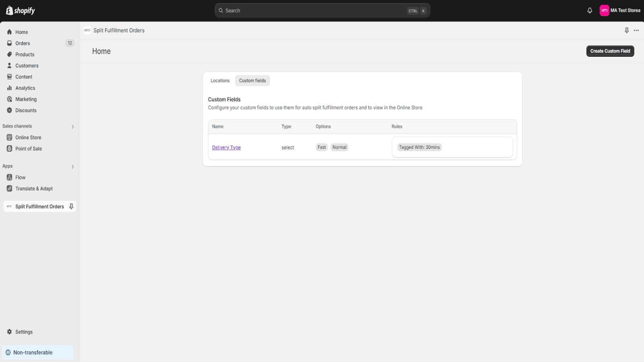Open Orders in the sidebar

[23, 43]
